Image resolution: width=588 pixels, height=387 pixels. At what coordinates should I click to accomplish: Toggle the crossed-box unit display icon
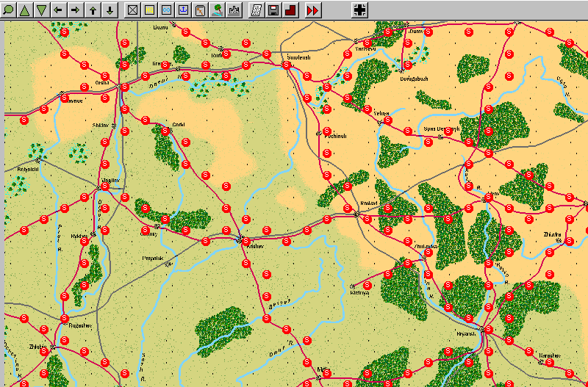pyautogui.click(x=132, y=10)
